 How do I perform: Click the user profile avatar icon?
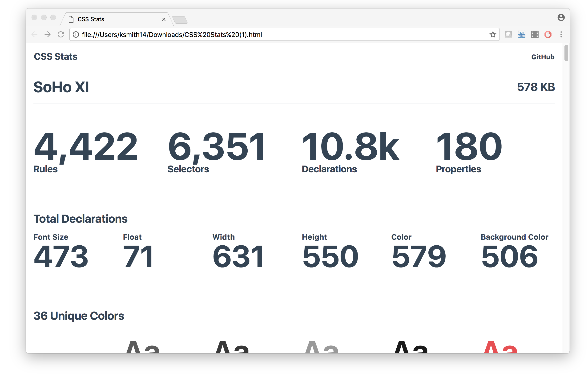click(x=561, y=17)
